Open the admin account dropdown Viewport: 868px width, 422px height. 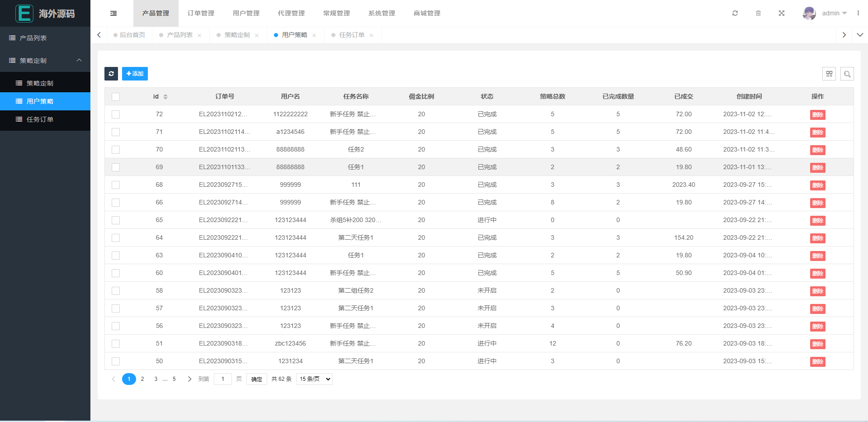pos(832,13)
